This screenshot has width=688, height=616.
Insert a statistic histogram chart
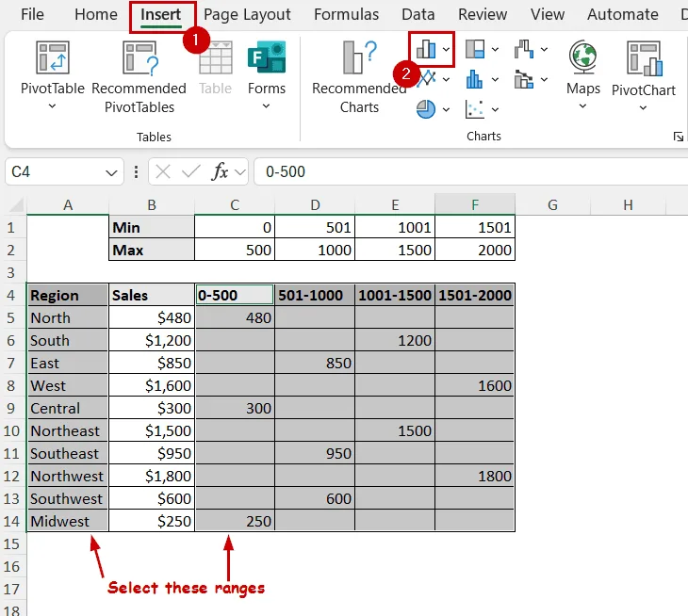pos(475,79)
